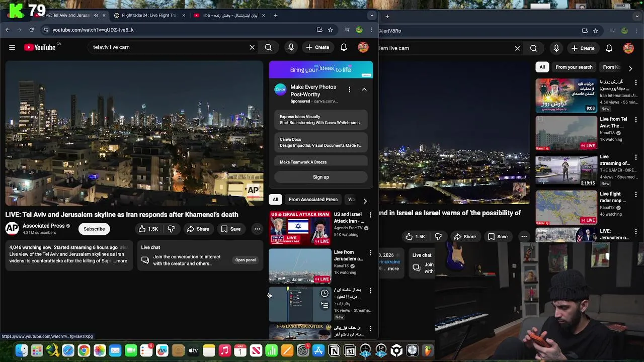Add third suggested video to queue

tap(325, 305)
